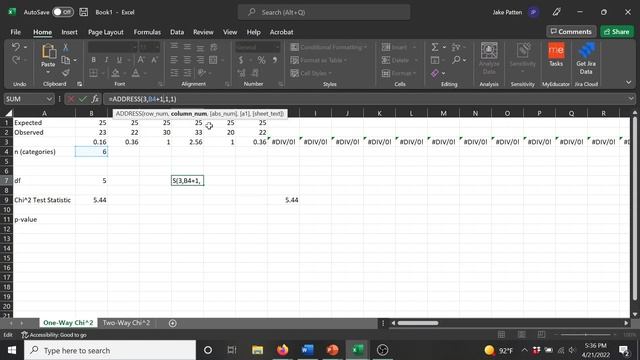
Task: Select the One-Way Chi^2 sheet tab
Action: coord(68,323)
